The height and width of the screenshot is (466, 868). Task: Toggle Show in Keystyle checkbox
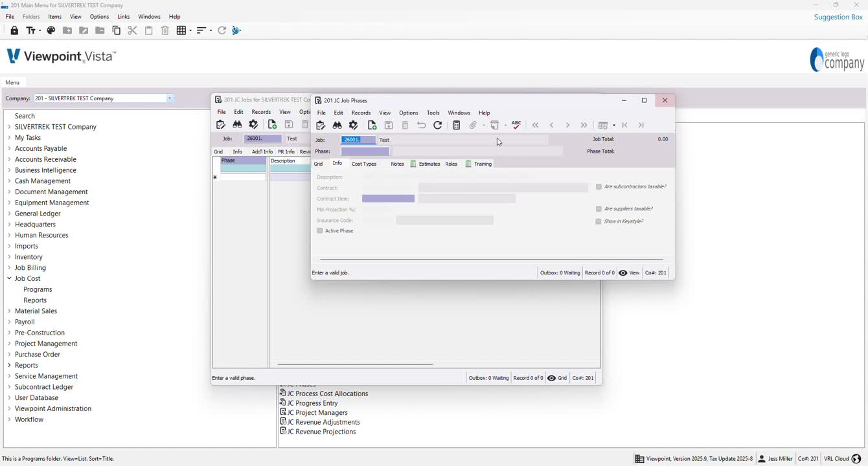[x=599, y=221]
